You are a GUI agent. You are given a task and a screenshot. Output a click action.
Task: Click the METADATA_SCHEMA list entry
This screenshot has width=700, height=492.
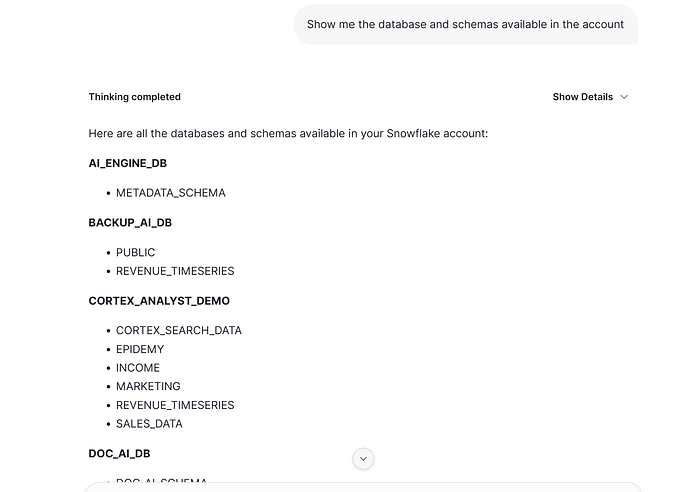pos(170,193)
